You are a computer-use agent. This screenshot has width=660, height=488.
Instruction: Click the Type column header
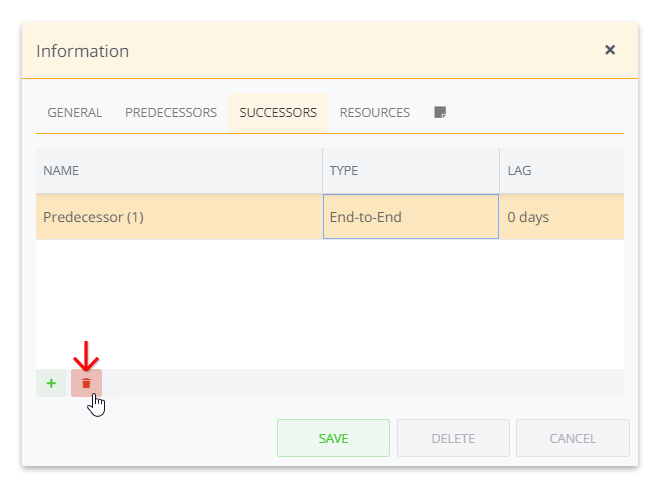click(x=410, y=171)
